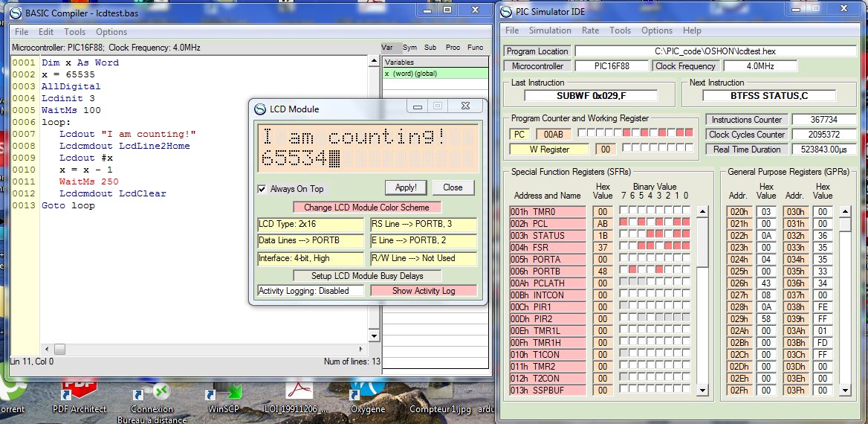
Task: Switch to the Func tab
Action: tap(475, 47)
